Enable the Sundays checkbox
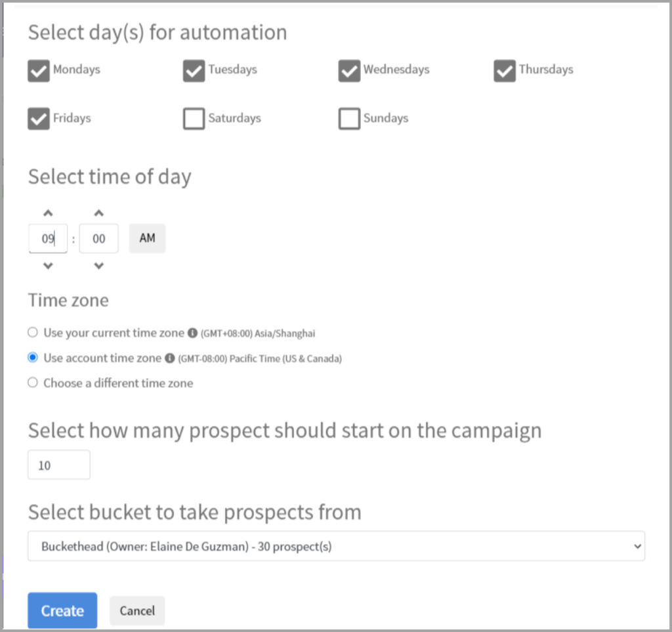Viewport: 672px width, 632px height. coord(349,119)
